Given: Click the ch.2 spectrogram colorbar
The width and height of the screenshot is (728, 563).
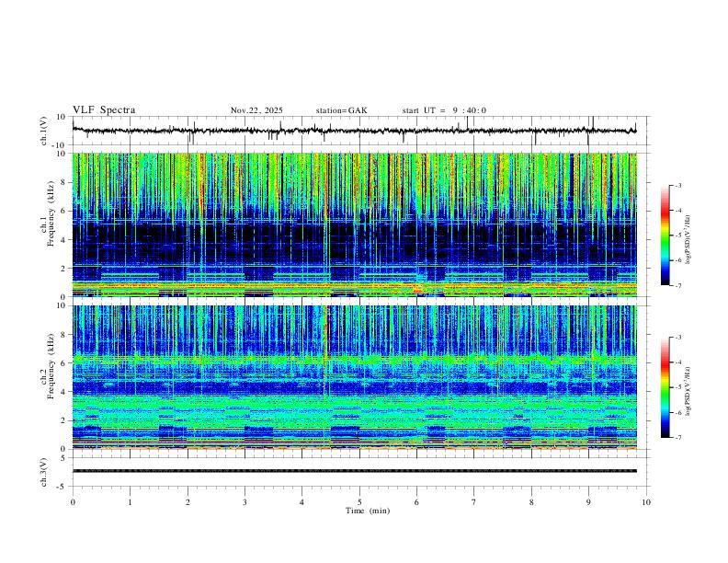Looking at the screenshot, I should point(665,387).
